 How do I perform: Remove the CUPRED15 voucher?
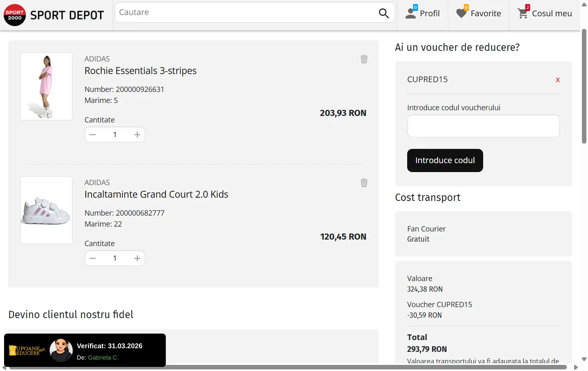tap(558, 80)
